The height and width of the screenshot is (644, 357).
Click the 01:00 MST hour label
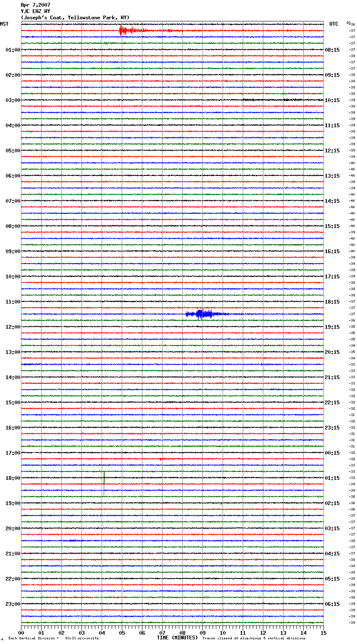(13, 50)
